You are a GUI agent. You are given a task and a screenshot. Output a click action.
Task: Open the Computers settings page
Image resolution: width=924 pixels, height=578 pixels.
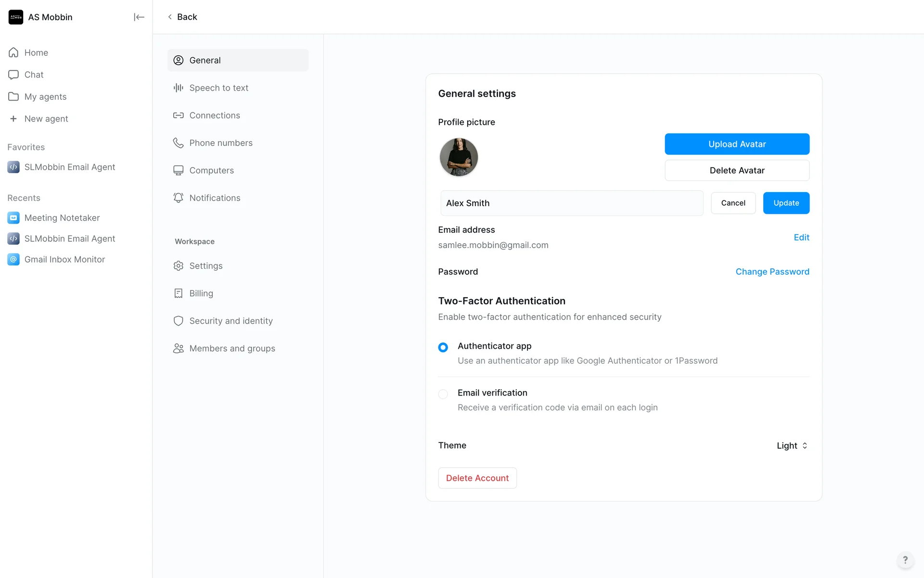[211, 171]
